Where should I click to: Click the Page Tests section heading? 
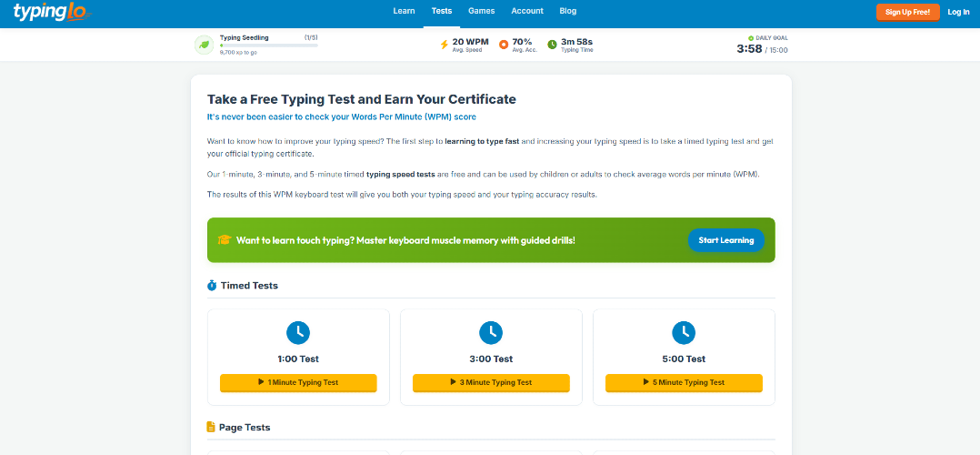coord(245,428)
